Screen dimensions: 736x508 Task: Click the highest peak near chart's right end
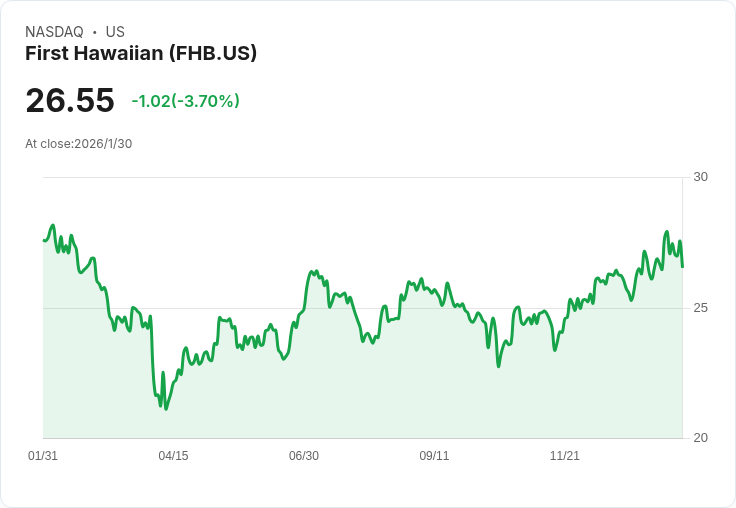667,232
